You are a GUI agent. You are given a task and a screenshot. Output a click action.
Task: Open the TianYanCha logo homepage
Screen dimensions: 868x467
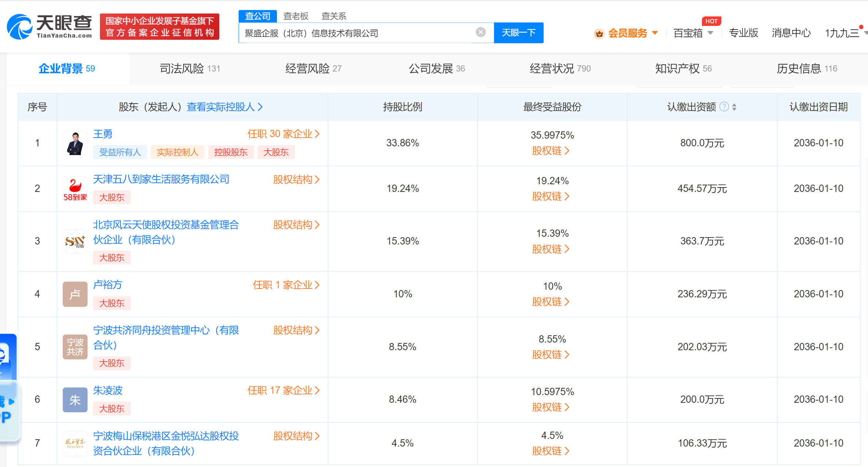point(49,27)
